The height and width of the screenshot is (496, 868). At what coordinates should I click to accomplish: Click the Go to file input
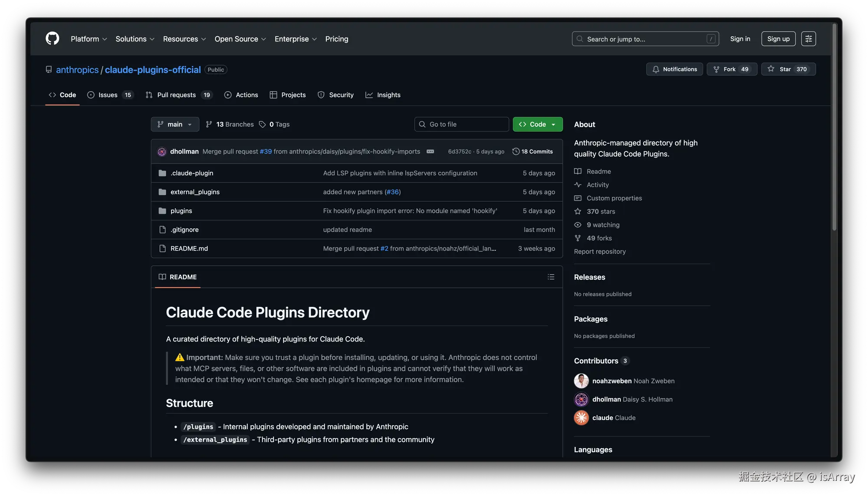[x=462, y=125]
